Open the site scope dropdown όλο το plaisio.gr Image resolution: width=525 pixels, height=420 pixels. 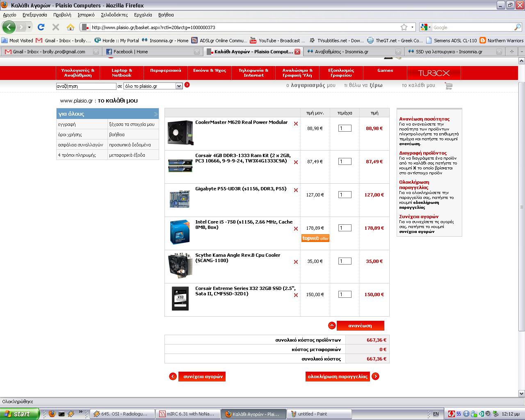click(x=153, y=86)
